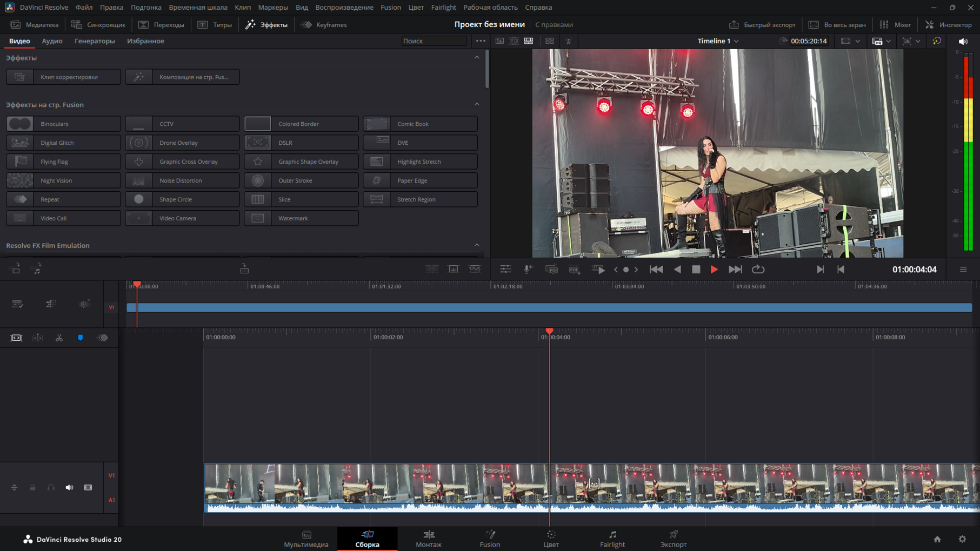This screenshot has width=980, height=551.
Task: Open project settings gear icon
Action: tap(962, 539)
